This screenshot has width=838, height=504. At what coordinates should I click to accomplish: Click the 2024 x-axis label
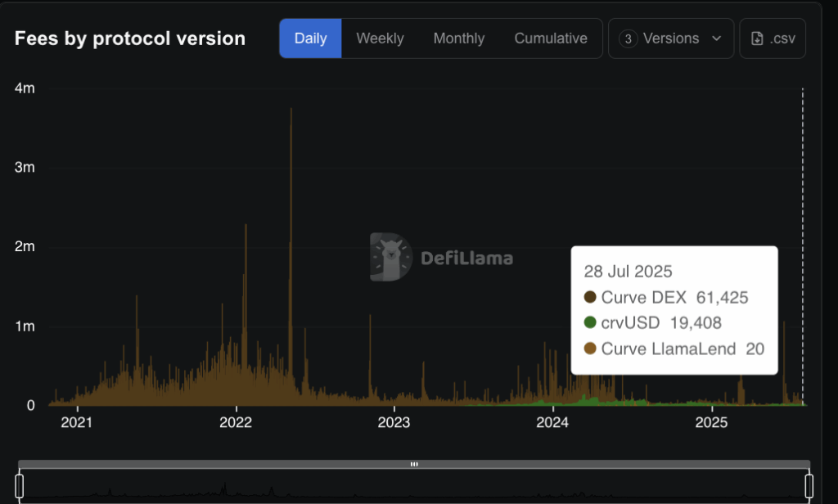pyautogui.click(x=552, y=422)
